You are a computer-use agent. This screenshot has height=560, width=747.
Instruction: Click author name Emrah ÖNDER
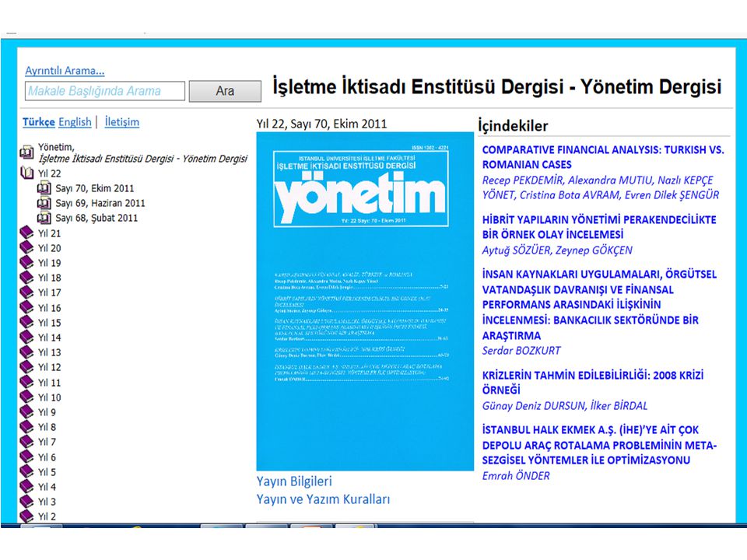(x=515, y=476)
